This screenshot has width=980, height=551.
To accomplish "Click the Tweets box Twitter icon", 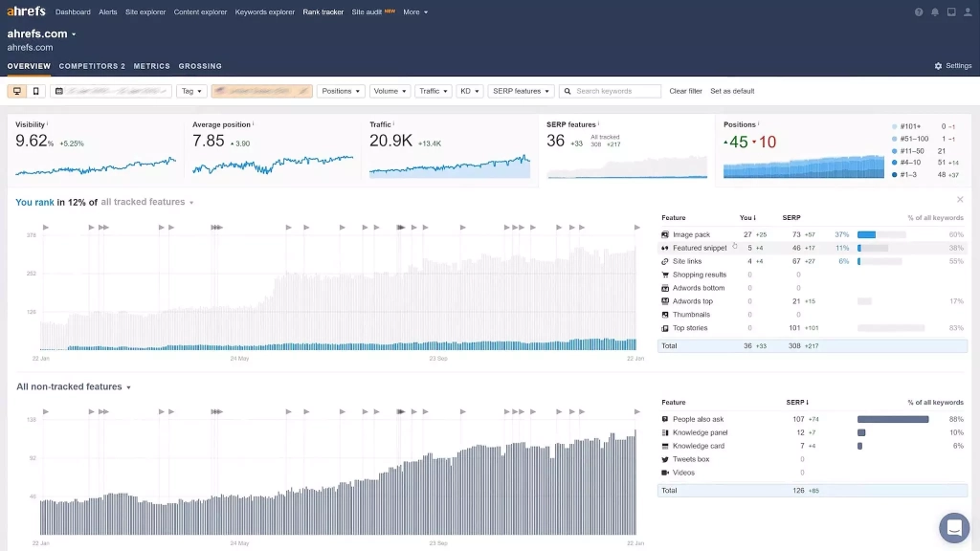I will tap(665, 459).
